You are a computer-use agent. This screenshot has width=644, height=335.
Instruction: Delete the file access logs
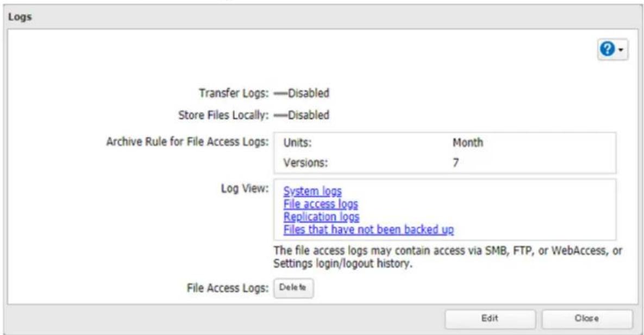tap(293, 288)
